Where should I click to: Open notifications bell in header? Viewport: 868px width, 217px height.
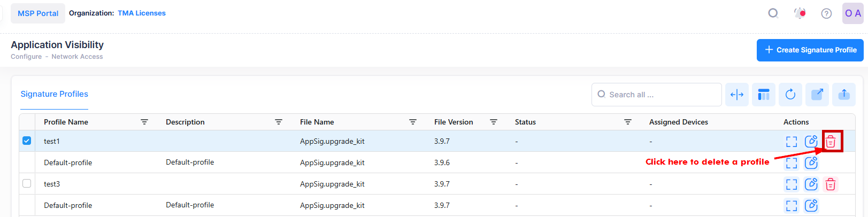(800, 13)
